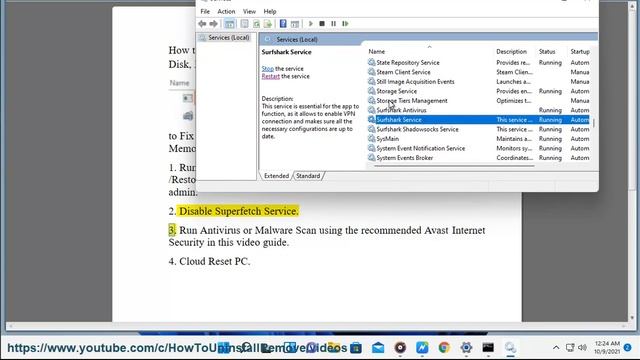Toggle the Show/Hide Action Pane icon

(x=295, y=24)
